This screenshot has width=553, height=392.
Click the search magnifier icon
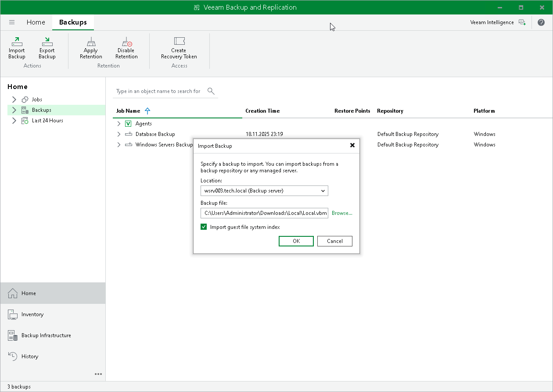(211, 91)
